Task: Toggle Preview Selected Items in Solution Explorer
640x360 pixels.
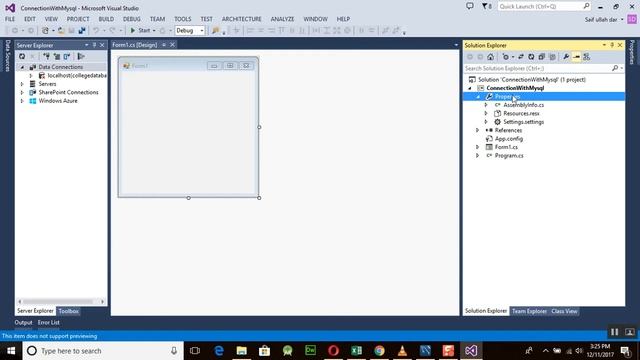Action: click(x=576, y=57)
